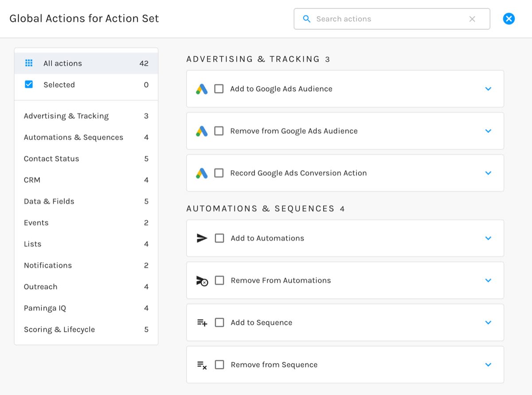Expand the Add to Sequence row
This screenshot has height=395, width=532.
[489, 322]
